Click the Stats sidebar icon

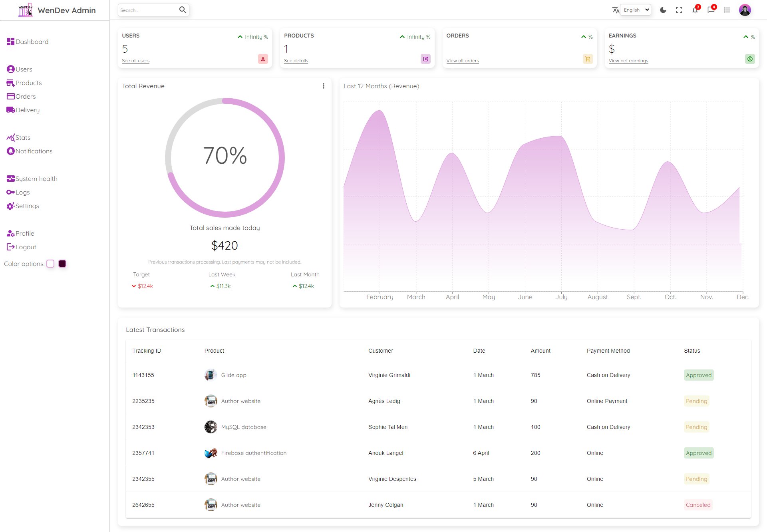point(10,137)
